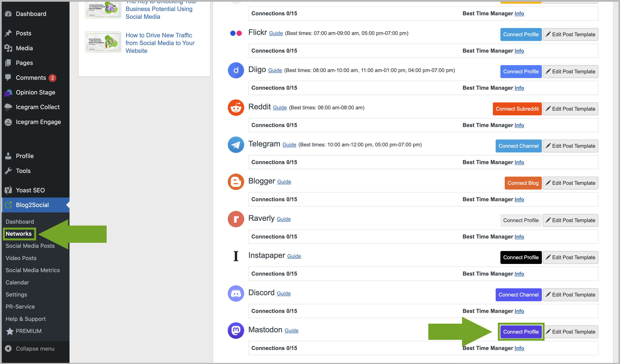Edit Post Template for Reddit
Image resolution: width=620 pixels, height=364 pixels.
(571, 109)
